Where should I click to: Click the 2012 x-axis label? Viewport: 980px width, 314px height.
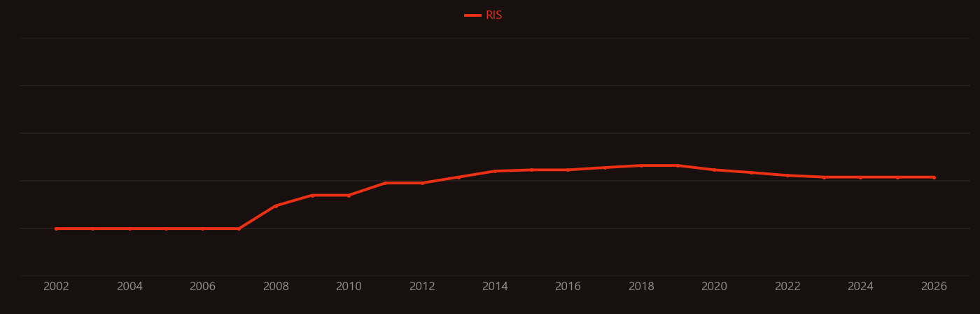pos(422,287)
